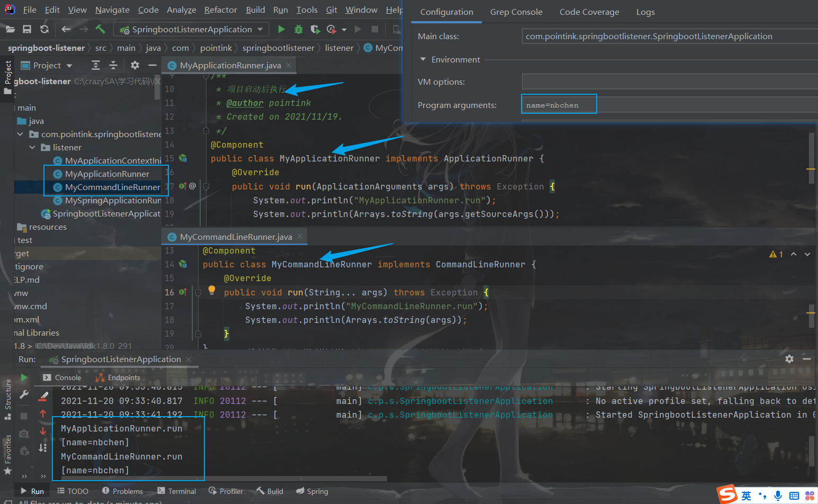Open the Profiler tool window
Screen dimensions: 818x504
click(x=226, y=491)
